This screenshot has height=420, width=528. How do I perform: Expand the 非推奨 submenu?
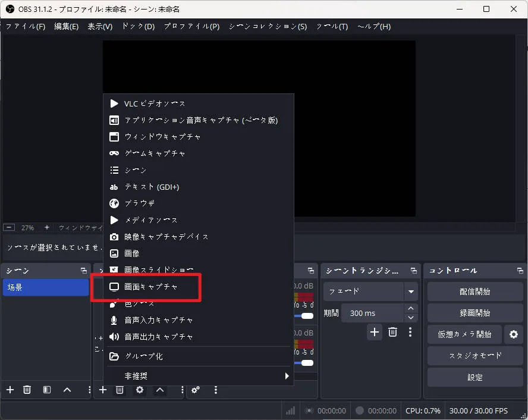click(x=199, y=376)
